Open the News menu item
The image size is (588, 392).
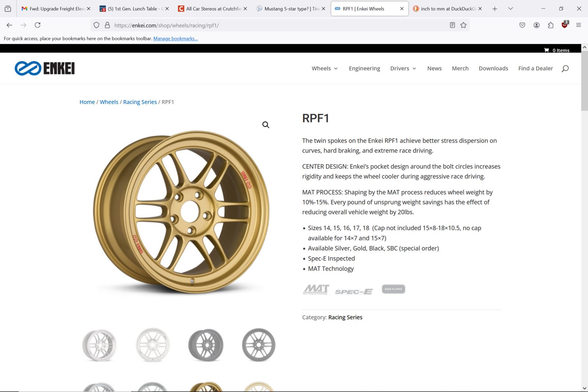coord(434,68)
